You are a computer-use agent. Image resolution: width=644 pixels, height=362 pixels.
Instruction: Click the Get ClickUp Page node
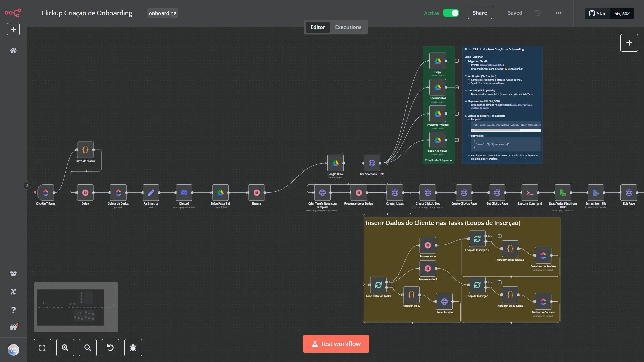(x=497, y=193)
